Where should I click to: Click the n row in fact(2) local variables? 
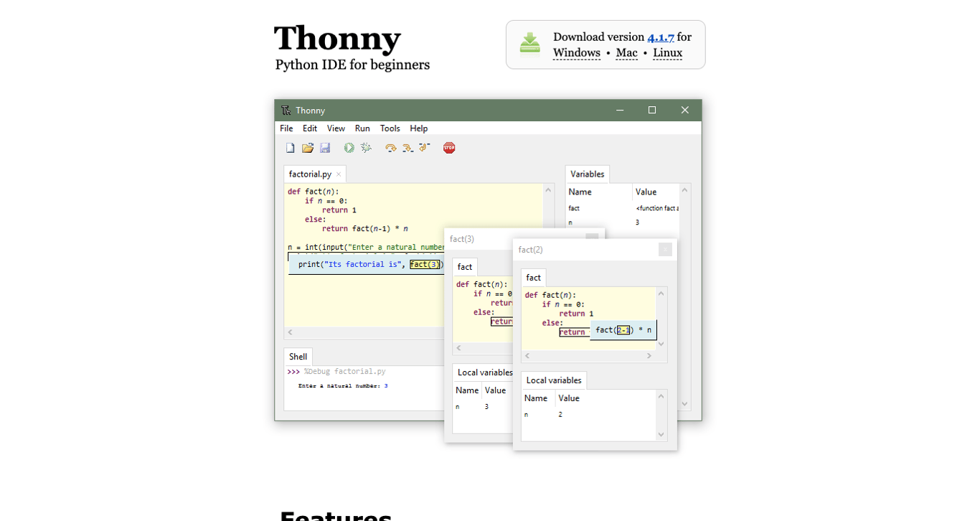coord(589,414)
